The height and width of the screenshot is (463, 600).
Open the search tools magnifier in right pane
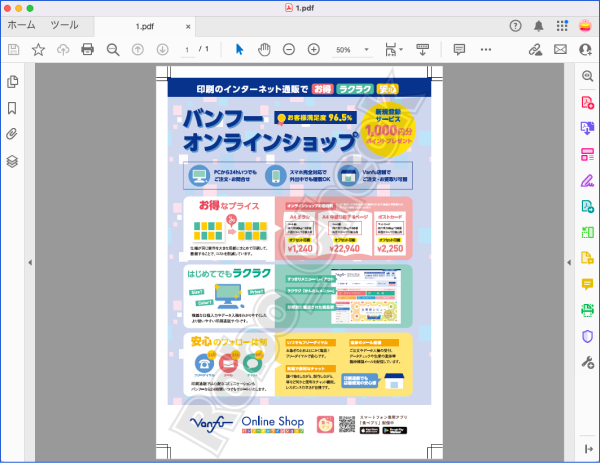(x=587, y=76)
